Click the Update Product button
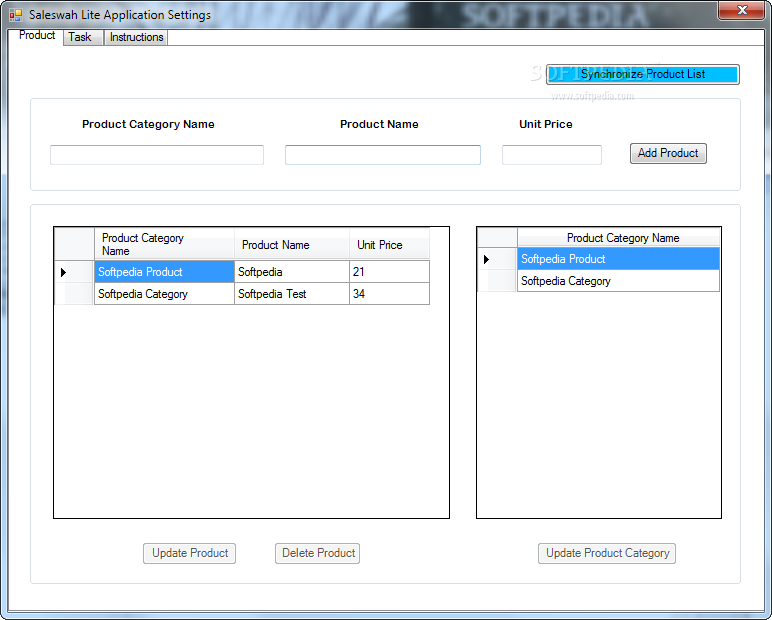The width and height of the screenshot is (772, 620). click(x=190, y=554)
